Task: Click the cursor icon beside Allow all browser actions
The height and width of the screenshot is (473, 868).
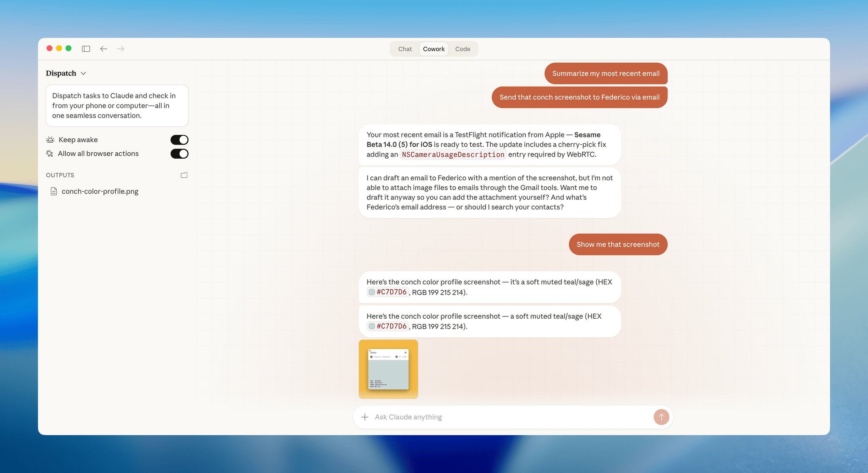Action: [50, 153]
